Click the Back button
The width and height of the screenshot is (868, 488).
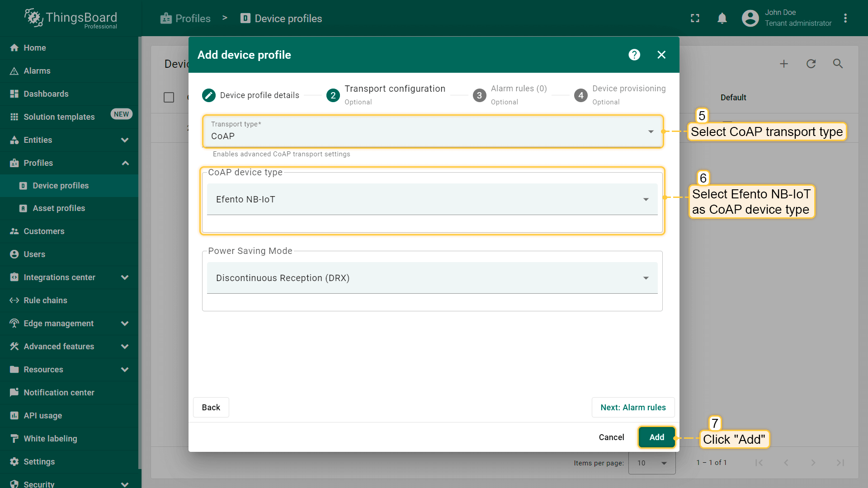[211, 407]
